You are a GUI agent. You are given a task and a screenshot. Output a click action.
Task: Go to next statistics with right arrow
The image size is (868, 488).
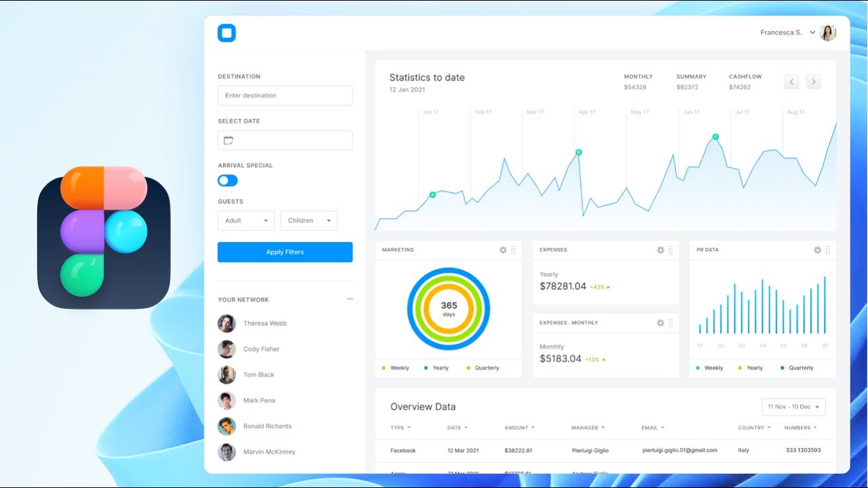point(814,82)
